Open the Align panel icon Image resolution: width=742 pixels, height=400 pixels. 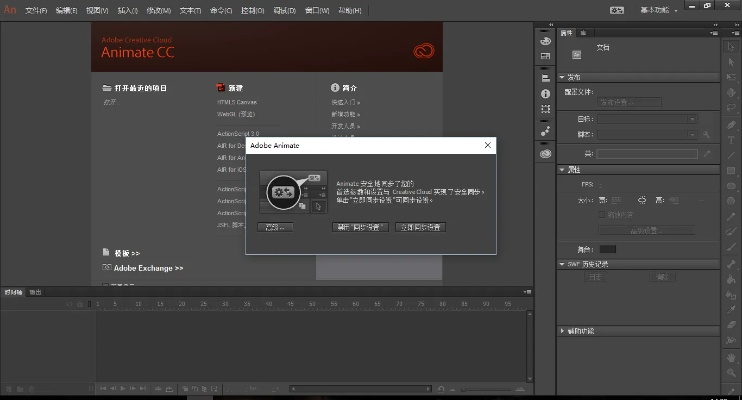(545, 78)
